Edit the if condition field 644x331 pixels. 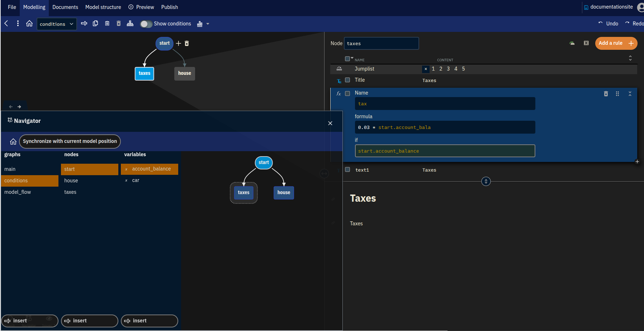(x=445, y=151)
